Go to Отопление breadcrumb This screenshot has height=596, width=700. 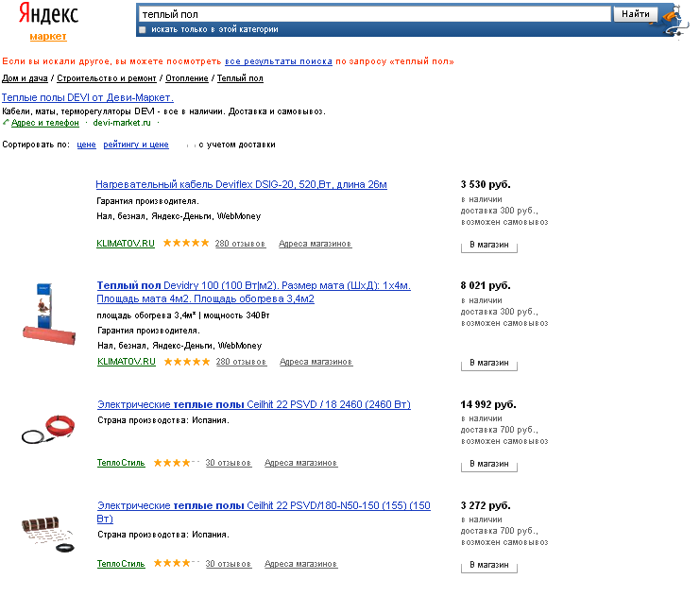pyautogui.click(x=187, y=78)
